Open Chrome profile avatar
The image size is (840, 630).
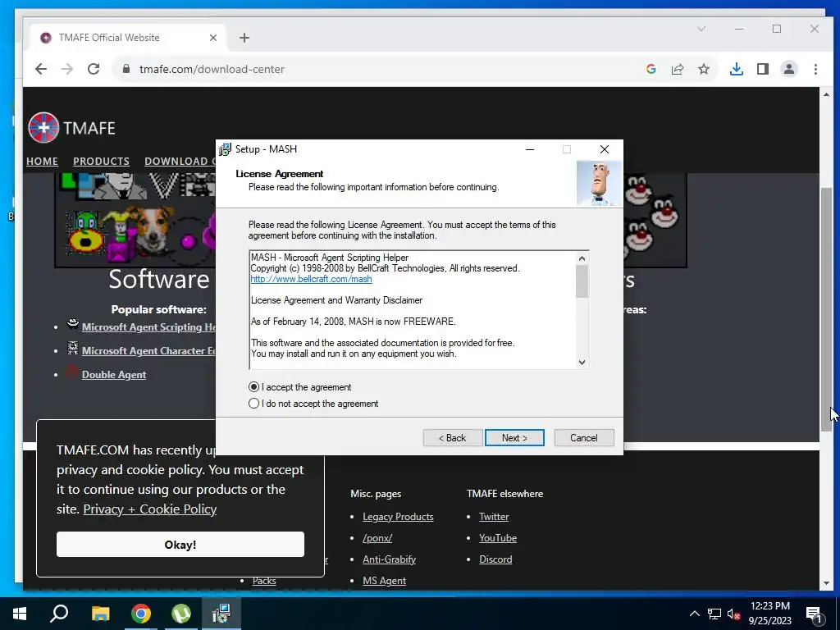click(789, 69)
